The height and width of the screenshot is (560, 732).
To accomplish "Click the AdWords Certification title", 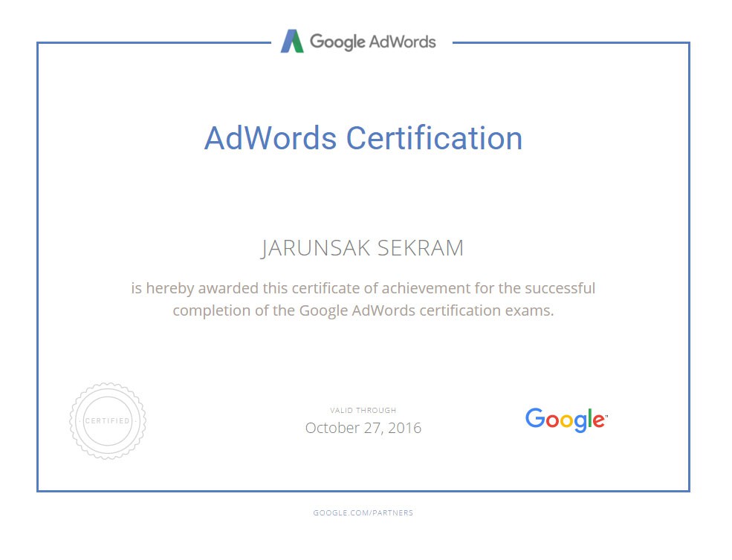I will pos(363,138).
